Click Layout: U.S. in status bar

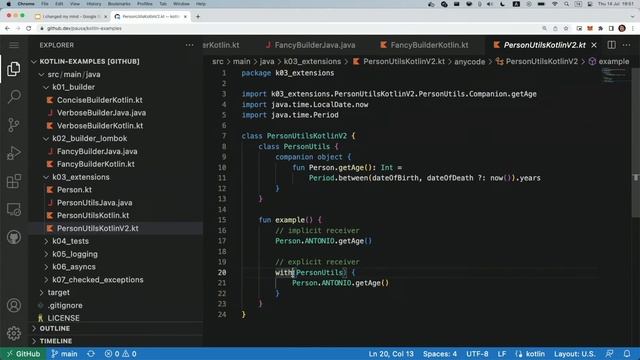click(574, 354)
